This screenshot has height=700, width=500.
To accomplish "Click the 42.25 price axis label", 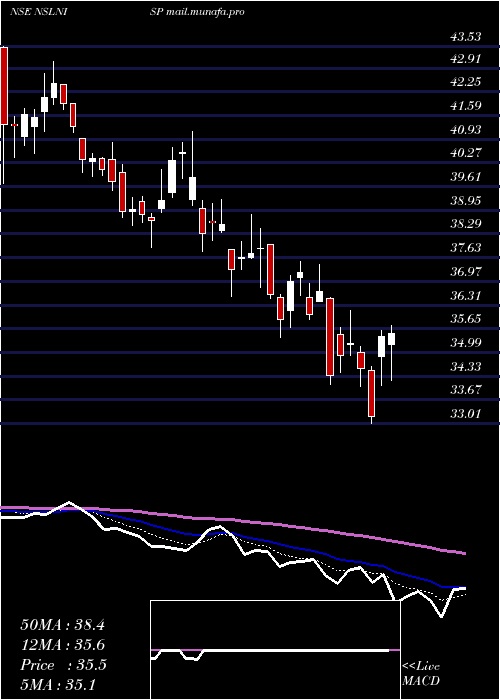I will pos(466,82).
